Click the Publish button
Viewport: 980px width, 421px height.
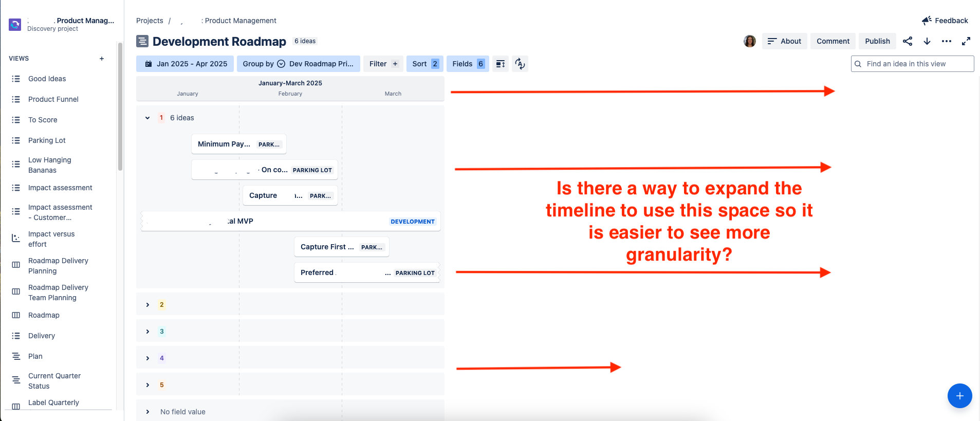(x=877, y=41)
